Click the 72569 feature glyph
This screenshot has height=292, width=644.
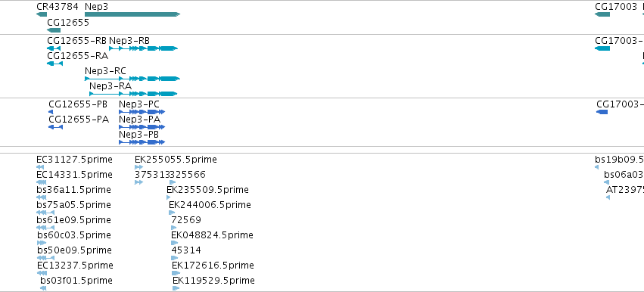(174, 228)
